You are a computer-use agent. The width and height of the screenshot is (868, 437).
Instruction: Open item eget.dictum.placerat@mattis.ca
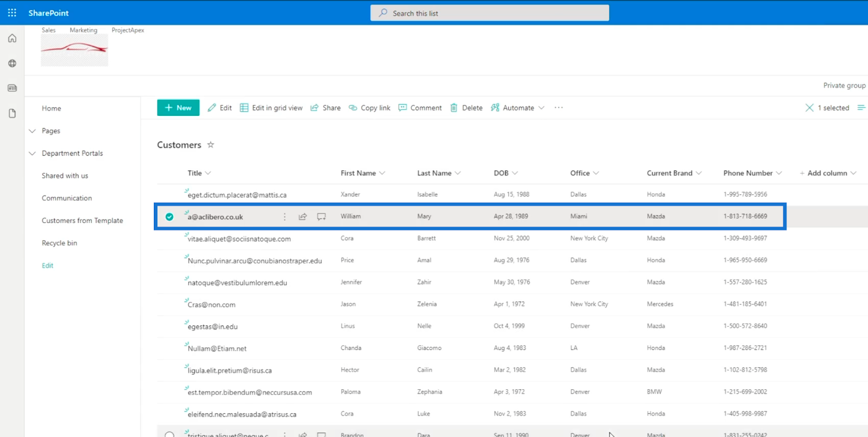coord(237,195)
